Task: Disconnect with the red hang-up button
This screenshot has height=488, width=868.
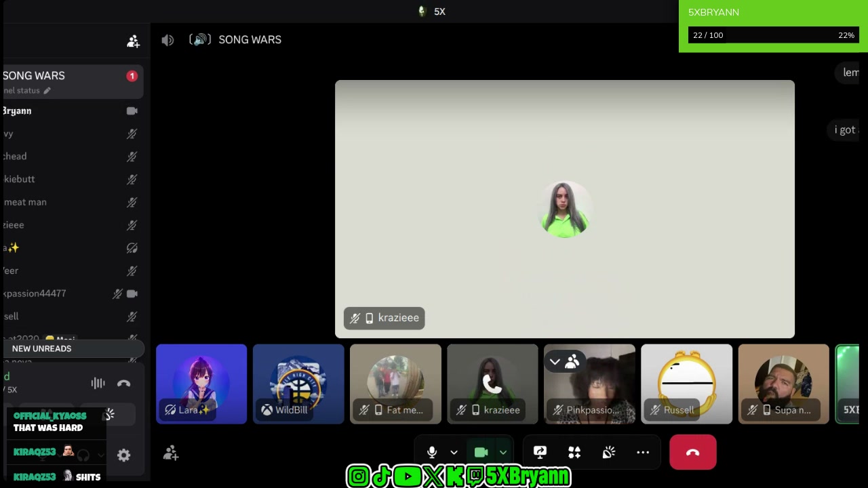Action: (693, 452)
